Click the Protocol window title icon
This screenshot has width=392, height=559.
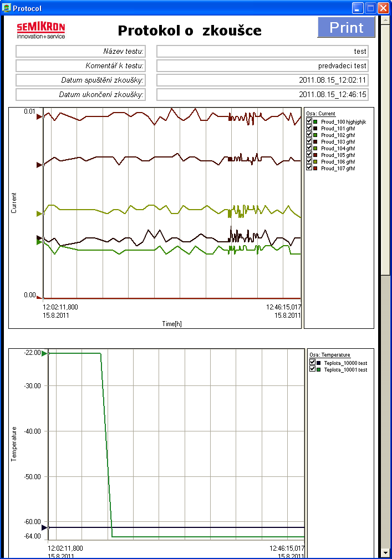7,8
